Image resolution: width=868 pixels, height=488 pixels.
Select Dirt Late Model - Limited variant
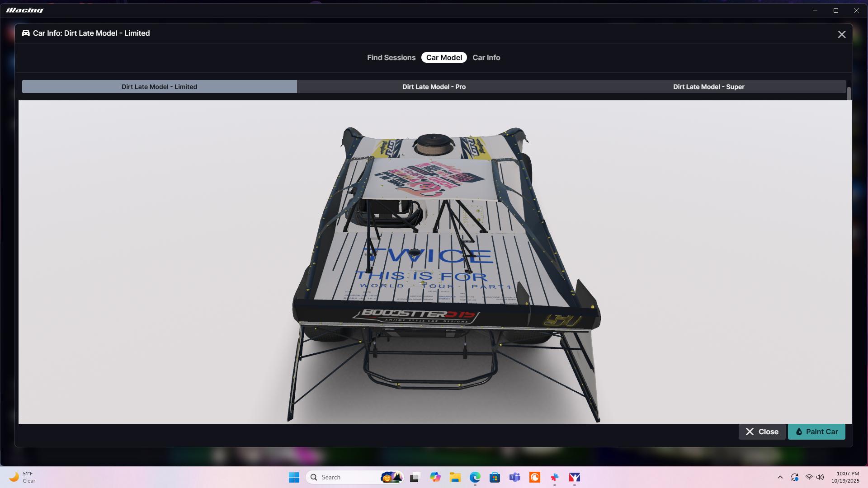[x=159, y=87]
